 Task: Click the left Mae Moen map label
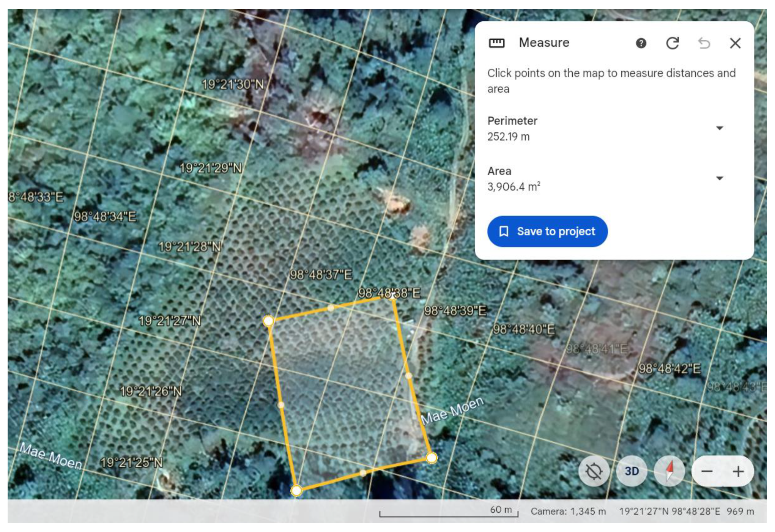51,456
